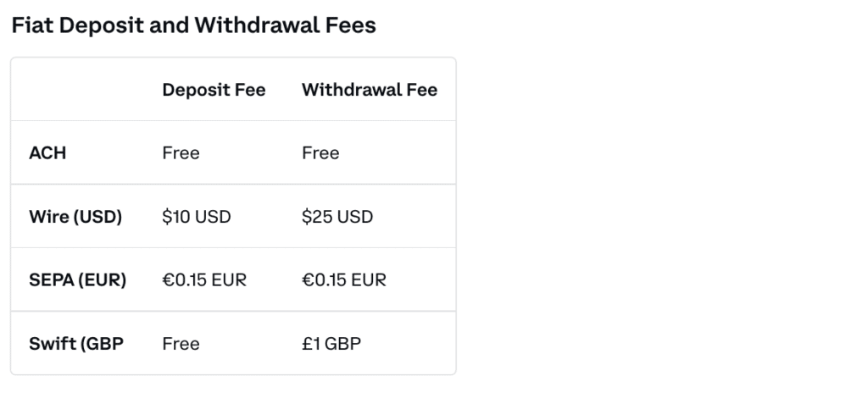868x398 pixels.
Task: Click the SEPA deposit fee €0.15 EUR
Action: click(x=204, y=280)
